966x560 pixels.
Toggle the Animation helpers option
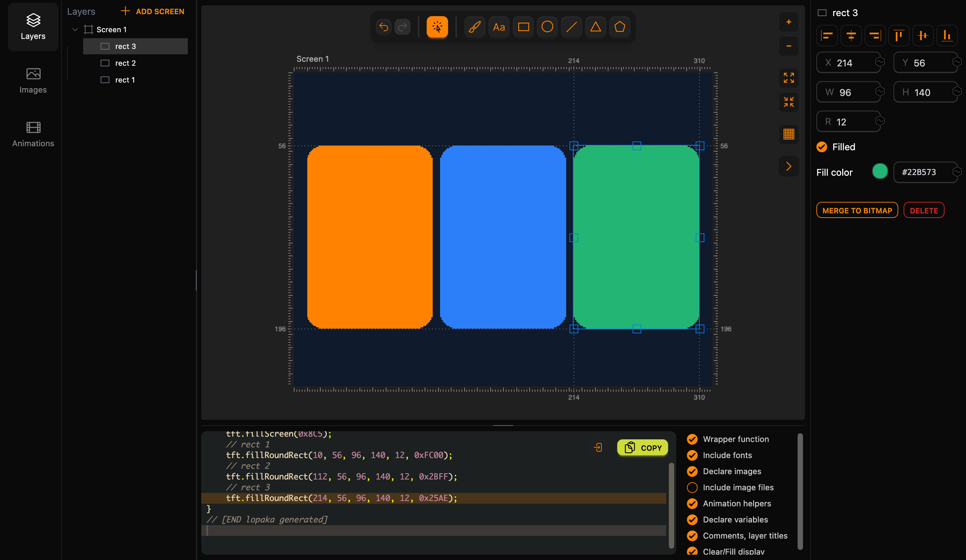click(692, 503)
